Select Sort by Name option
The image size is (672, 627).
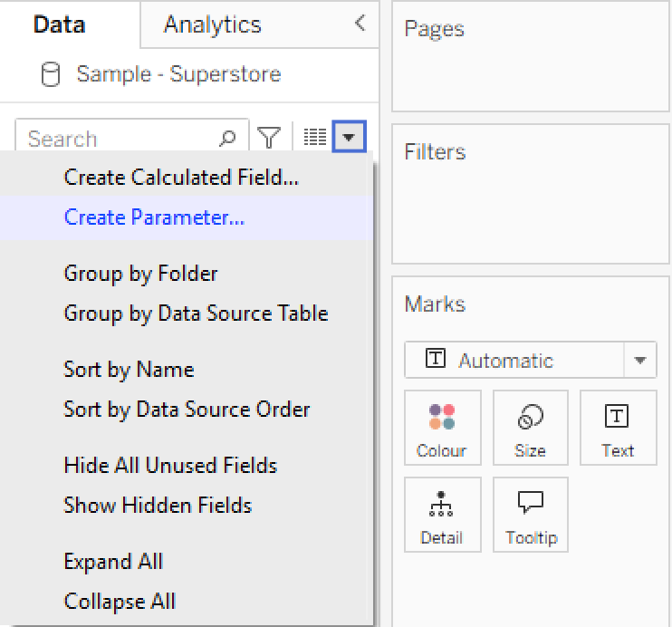[x=129, y=370]
